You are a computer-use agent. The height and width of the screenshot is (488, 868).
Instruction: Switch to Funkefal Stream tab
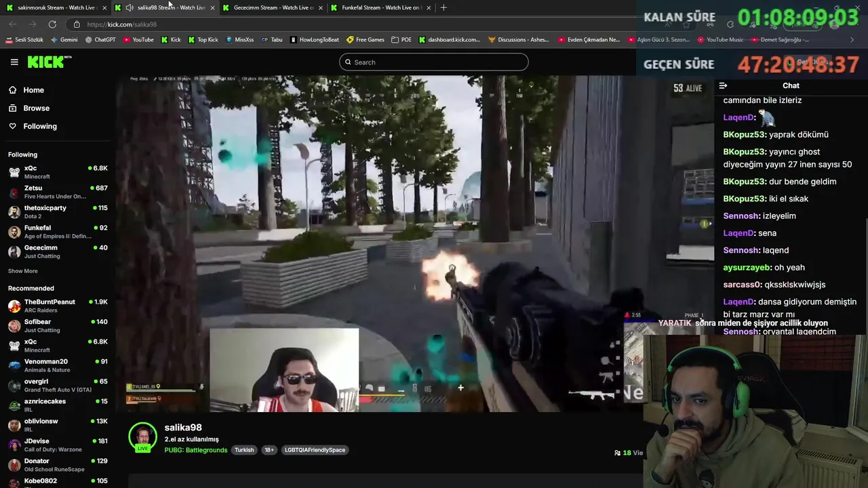click(381, 7)
